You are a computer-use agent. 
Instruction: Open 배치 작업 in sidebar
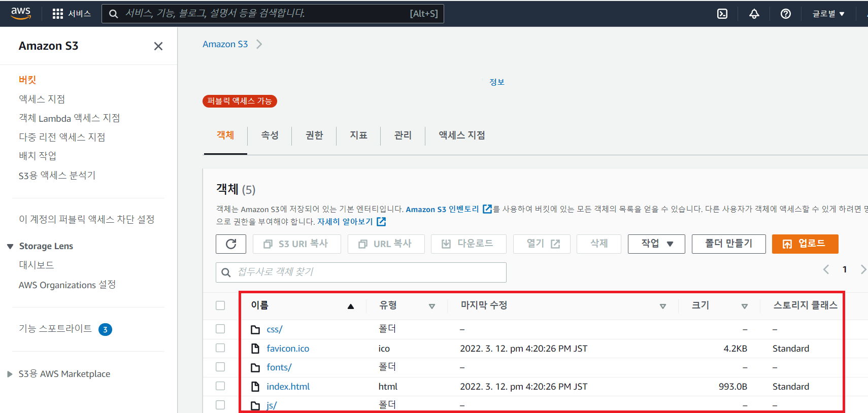click(x=38, y=156)
